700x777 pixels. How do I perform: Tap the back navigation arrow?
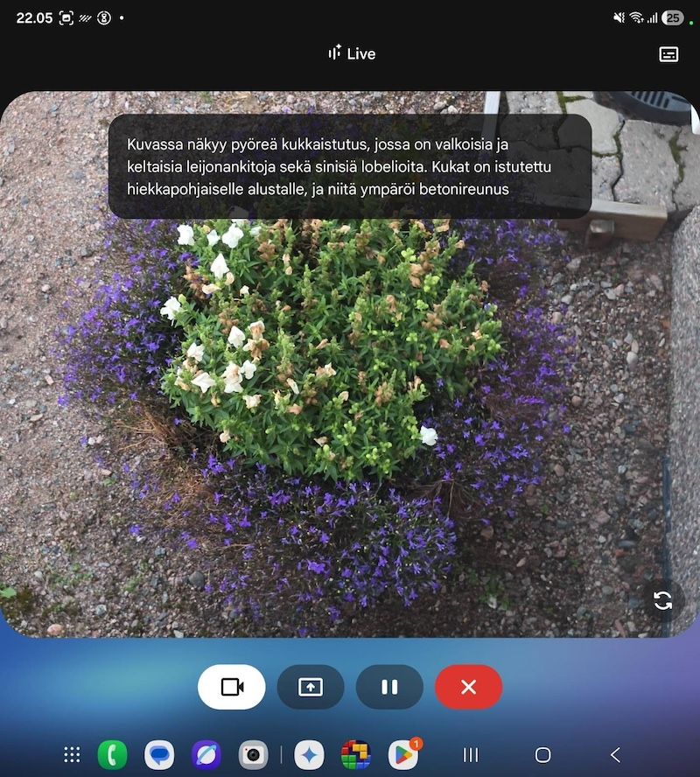pyautogui.click(x=615, y=755)
